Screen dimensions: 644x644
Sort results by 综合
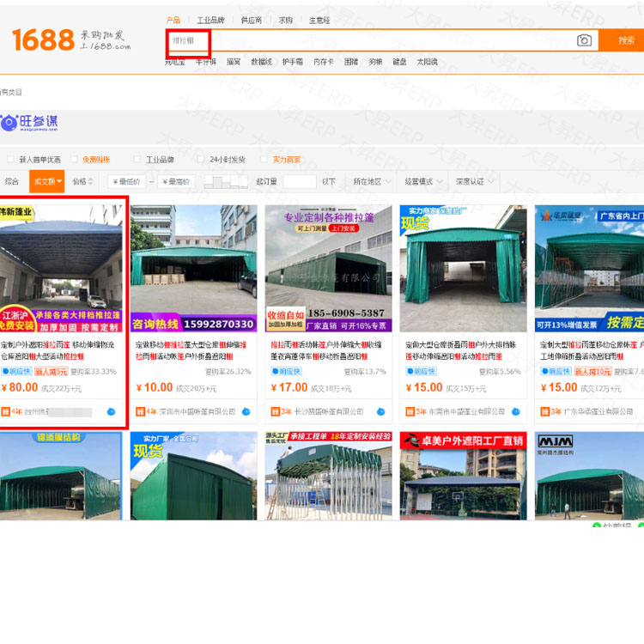coord(12,181)
